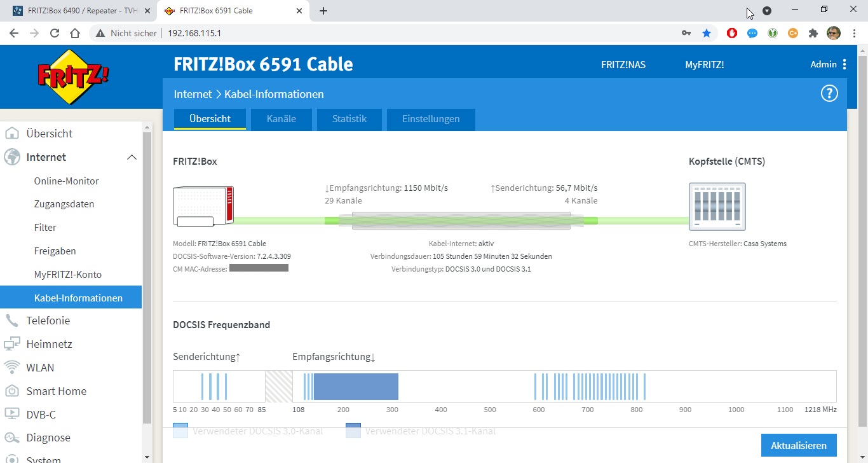This screenshot has width=868, height=463.
Task: Click the blue chat extension icon
Action: click(752, 33)
